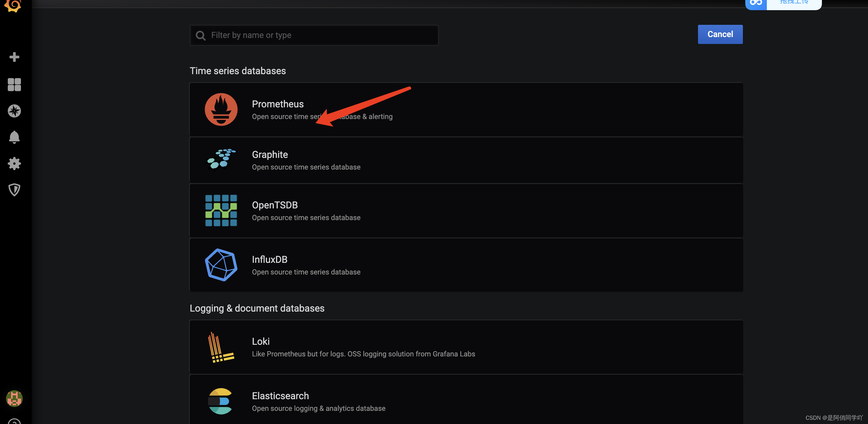
Task: Click the 'Like Prometheus but for logs' description
Action: click(x=364, y=354)
